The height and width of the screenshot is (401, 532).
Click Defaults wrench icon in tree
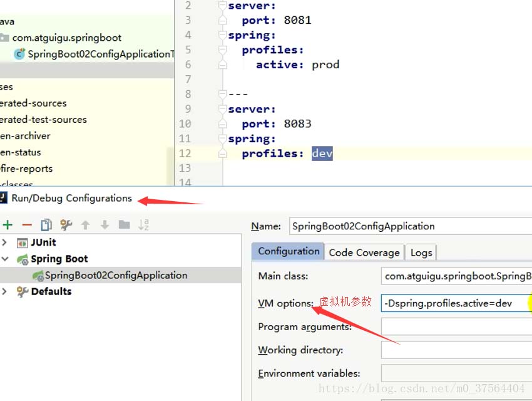pos(23,292)
